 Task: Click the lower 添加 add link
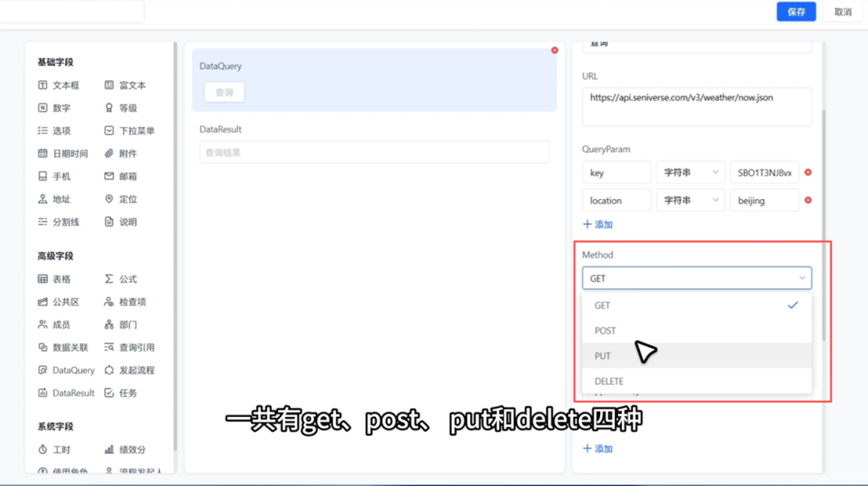tap(598, 448)
